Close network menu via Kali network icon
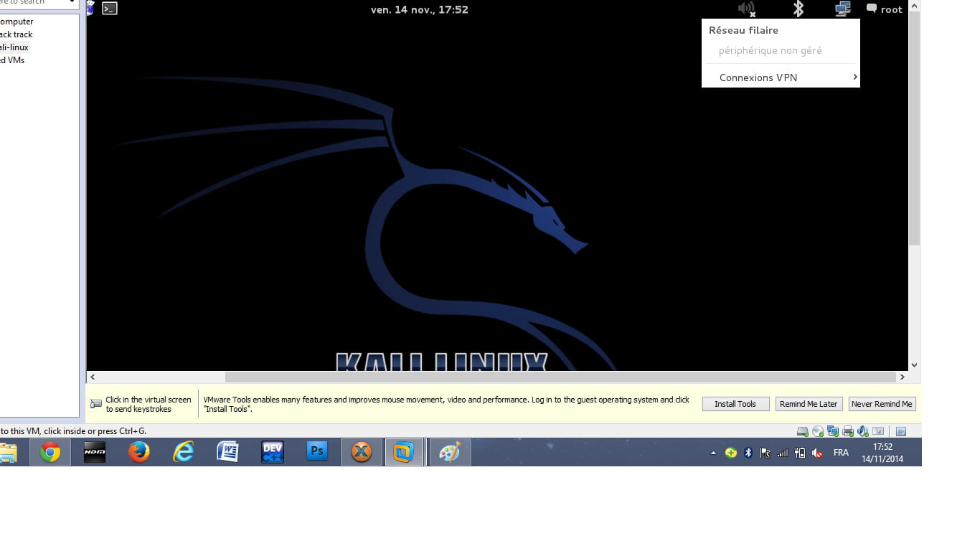The width and height of the screenshot is (980, 551). [x=842, y=9]
